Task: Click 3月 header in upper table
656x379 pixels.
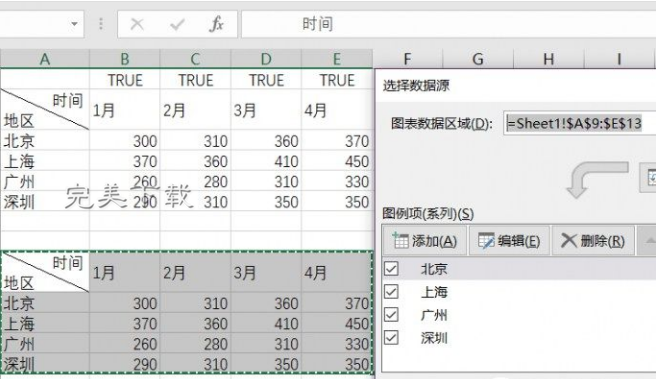Action: pyautogui.click(x=266, y=110)
